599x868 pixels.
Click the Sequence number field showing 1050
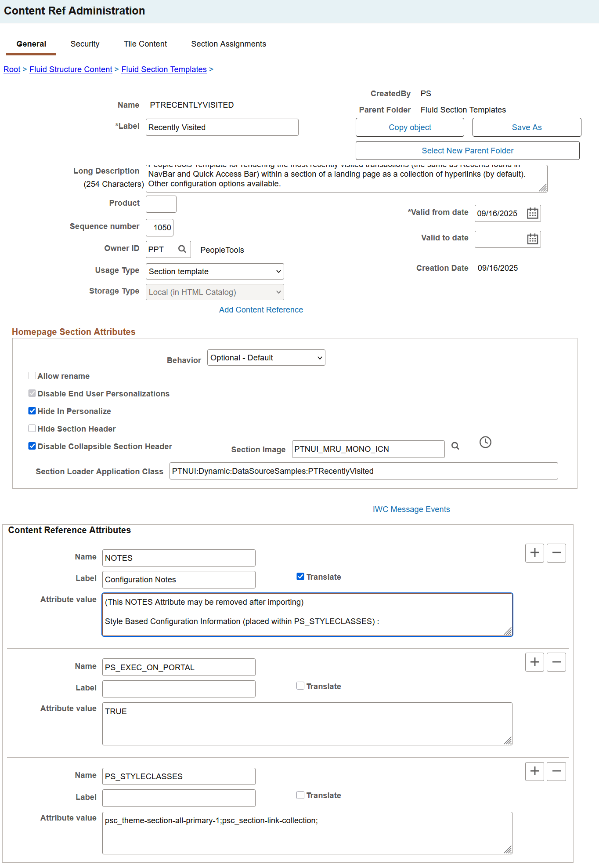(x=160, y=228)
